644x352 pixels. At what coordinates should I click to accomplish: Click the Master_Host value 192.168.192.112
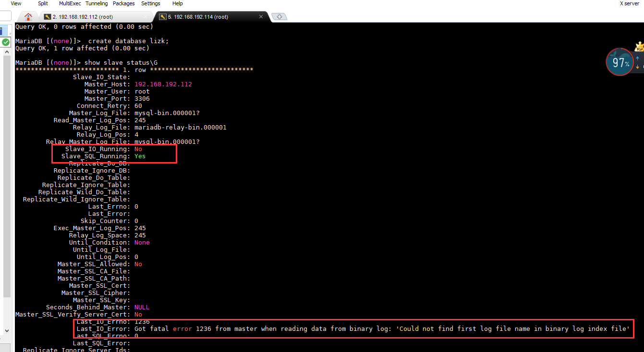(x=163, y=84)
